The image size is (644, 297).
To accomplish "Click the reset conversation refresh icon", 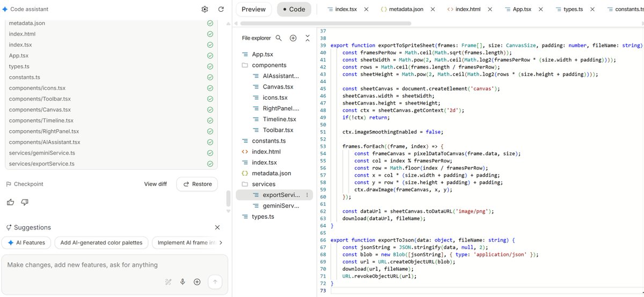I will tap(221, 9).
